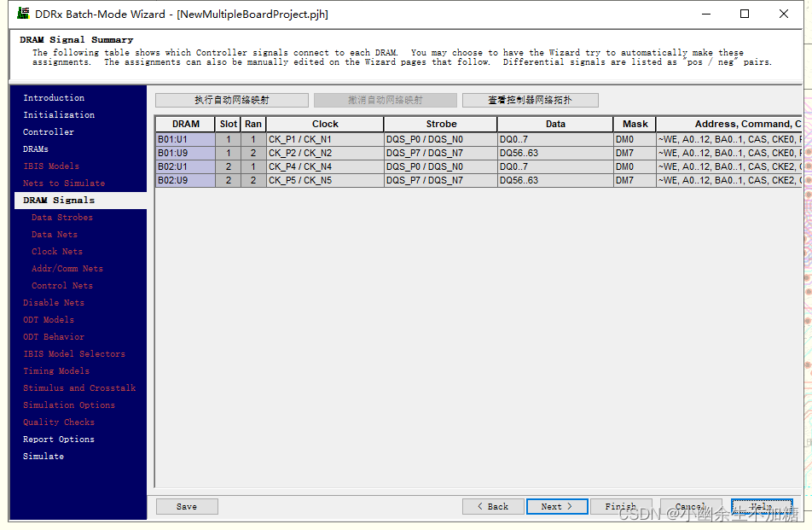812x530 pixels.
Task: Click mask cell DM7 in B01:U9 row
Action: tap(635, 154)
